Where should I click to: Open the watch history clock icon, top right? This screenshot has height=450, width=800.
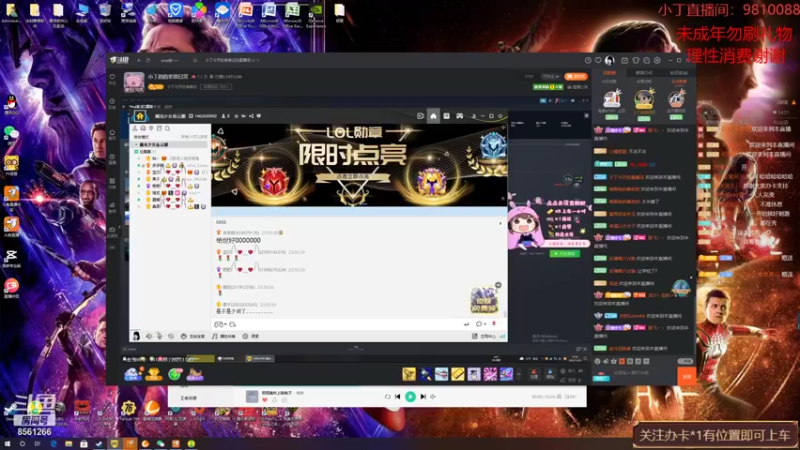(x=588, y=60)
